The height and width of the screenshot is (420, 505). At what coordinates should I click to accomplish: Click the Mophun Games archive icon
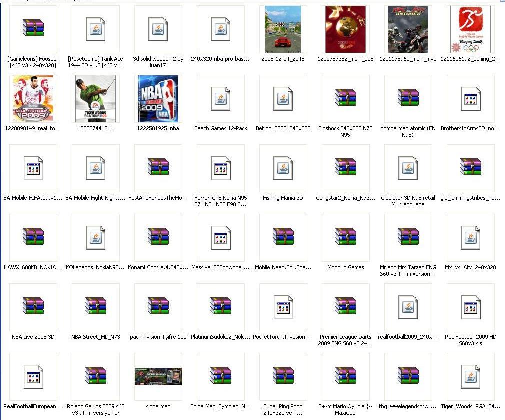[345, 236]
